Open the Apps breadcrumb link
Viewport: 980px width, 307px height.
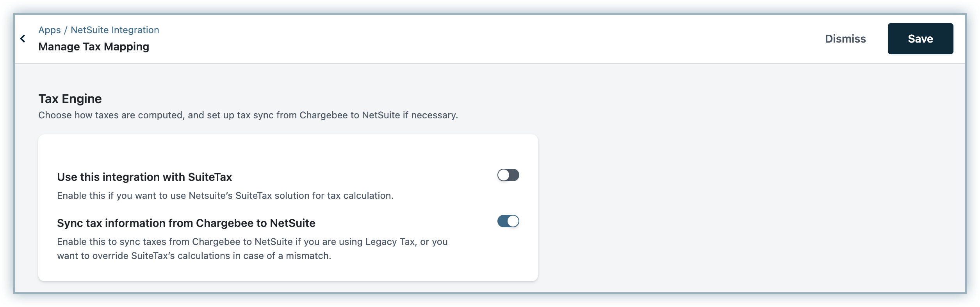tap(50, 30)
